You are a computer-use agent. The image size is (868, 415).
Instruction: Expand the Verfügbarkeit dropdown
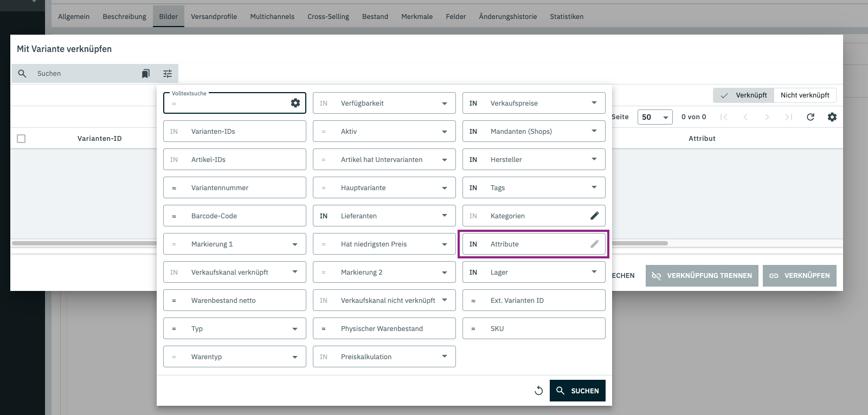[444, 103]
